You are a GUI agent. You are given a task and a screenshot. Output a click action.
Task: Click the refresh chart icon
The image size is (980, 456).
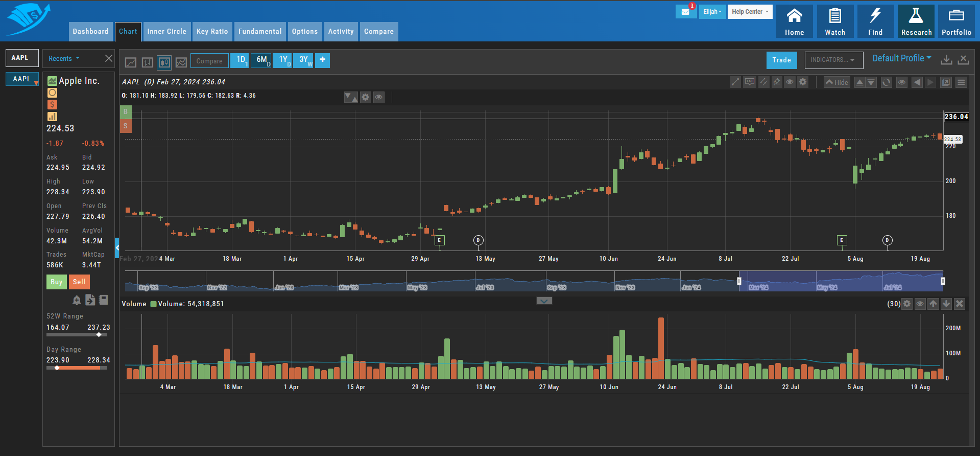pos(887,82)
